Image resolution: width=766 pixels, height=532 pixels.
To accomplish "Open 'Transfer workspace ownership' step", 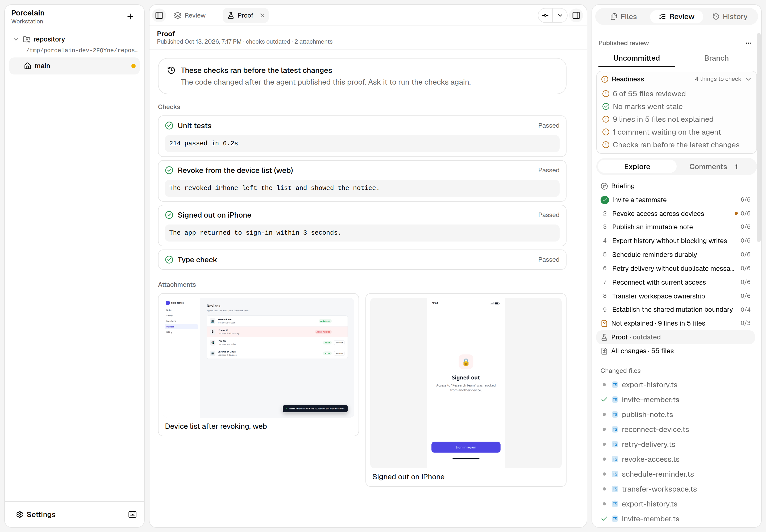I will point(675,296).
